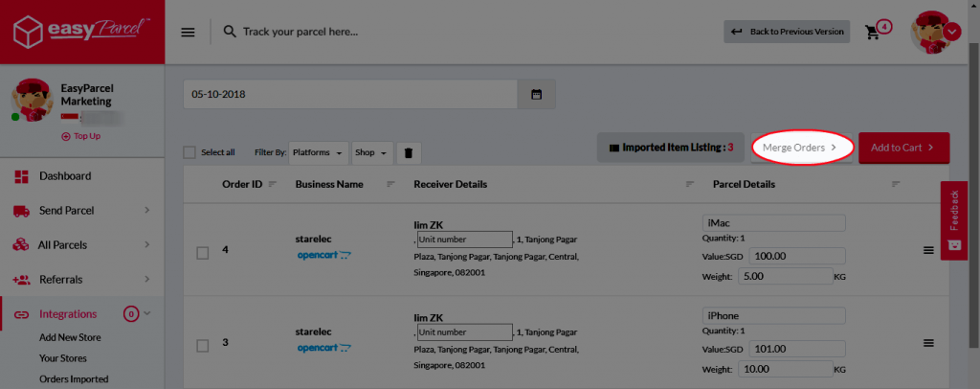The width and height of the screenshot is (980, 389).
Task: Open Your Stores submenu item
Action: [x=63, y=358]
